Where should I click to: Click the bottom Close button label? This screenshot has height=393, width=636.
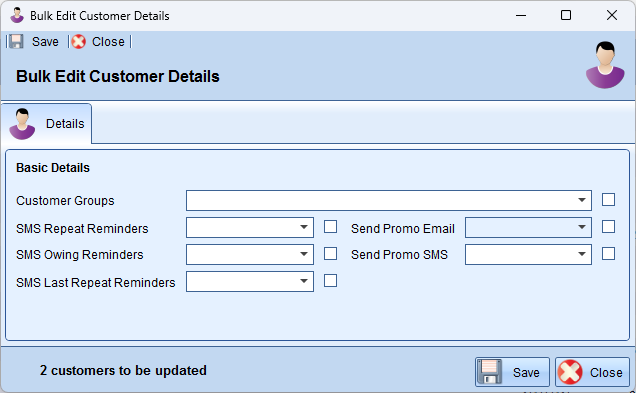[x=606, y=373]
